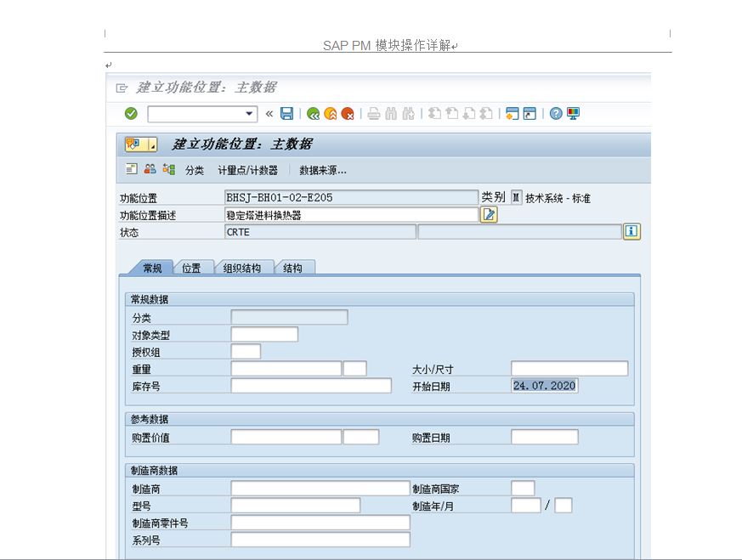
Task: Click the Create Shortcut icon
Action: point(530,114)
